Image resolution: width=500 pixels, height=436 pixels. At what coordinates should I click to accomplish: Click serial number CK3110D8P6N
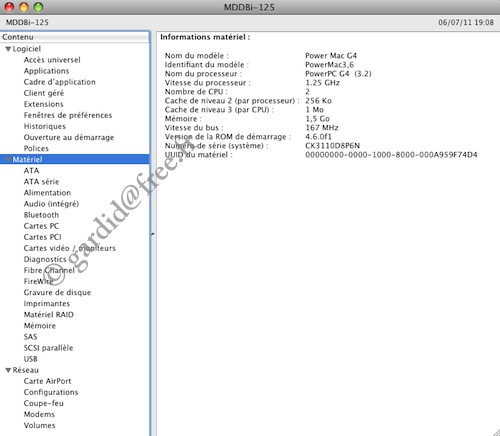(x=332, y=146)
